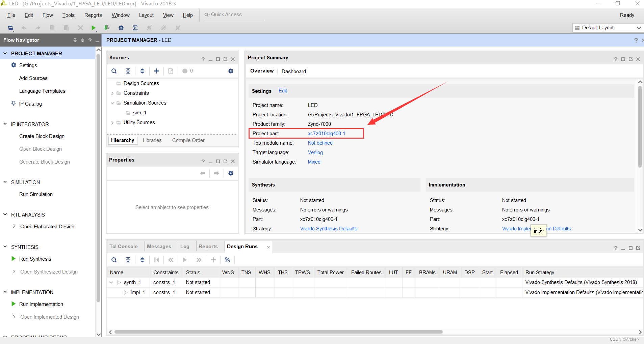This screenshot has height=344, width=644.
Task: Open the Reports menu
Action: tap(93, 15)
